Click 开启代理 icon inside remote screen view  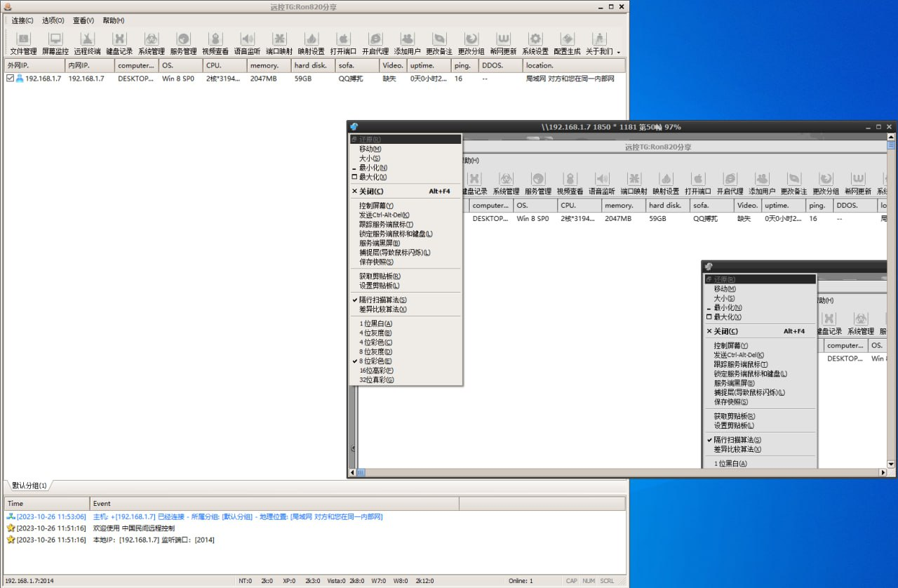[730, 183]
